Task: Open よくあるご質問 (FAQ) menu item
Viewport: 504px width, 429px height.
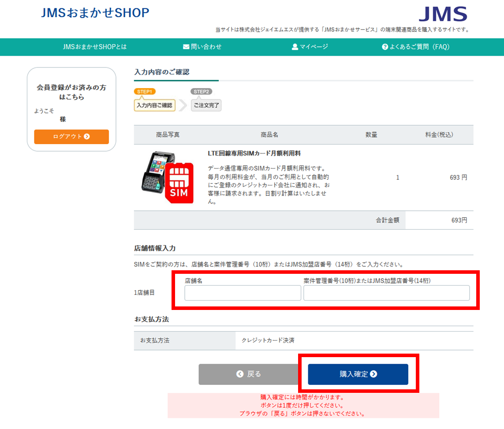Action: click(x=416, y=47)
